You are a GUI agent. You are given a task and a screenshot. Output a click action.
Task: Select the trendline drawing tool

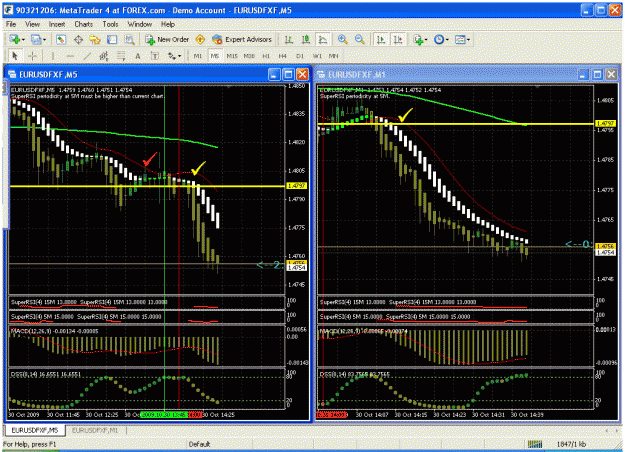87,56
